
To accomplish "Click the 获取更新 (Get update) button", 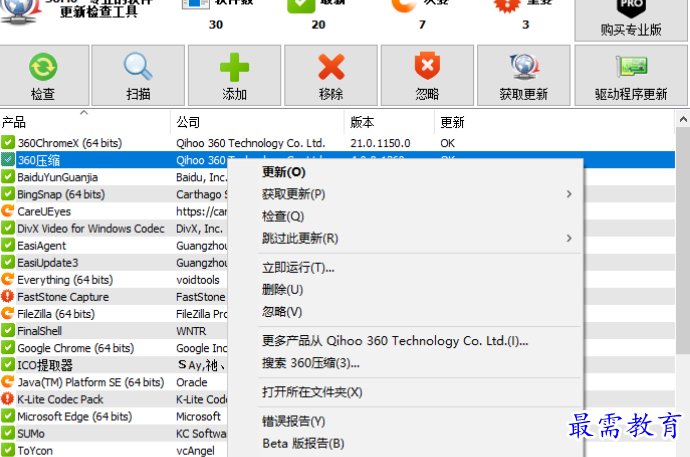I will 524,75.
